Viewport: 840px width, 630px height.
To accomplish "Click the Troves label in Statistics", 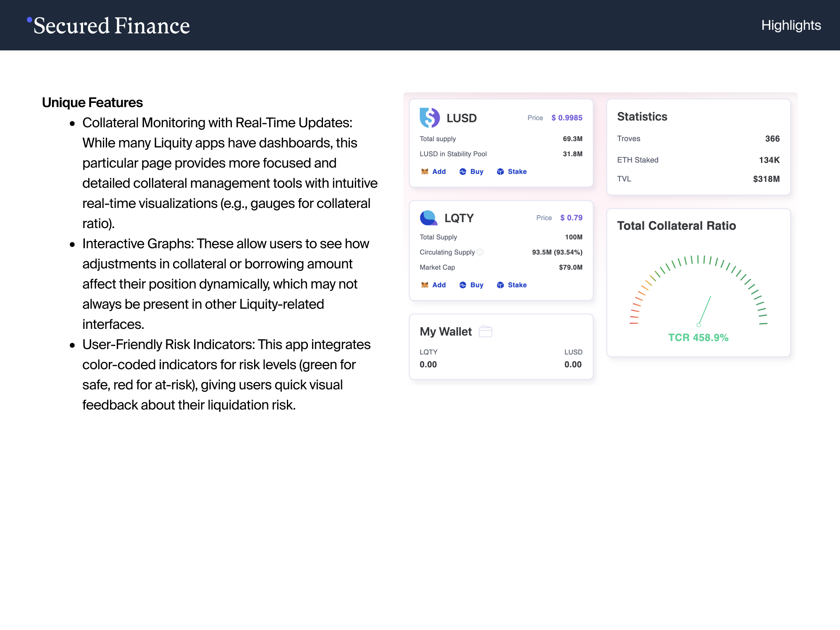I will click(x=628, y=139).
